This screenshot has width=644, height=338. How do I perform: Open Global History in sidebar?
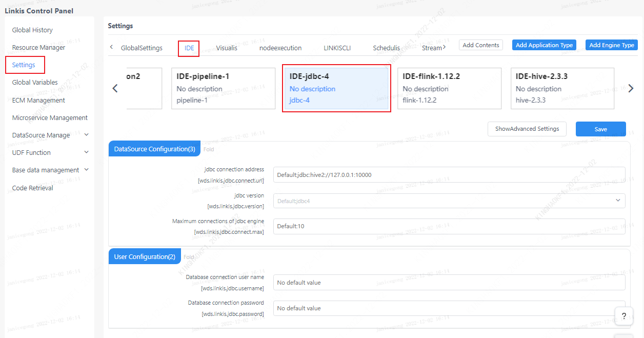point(32,30)
